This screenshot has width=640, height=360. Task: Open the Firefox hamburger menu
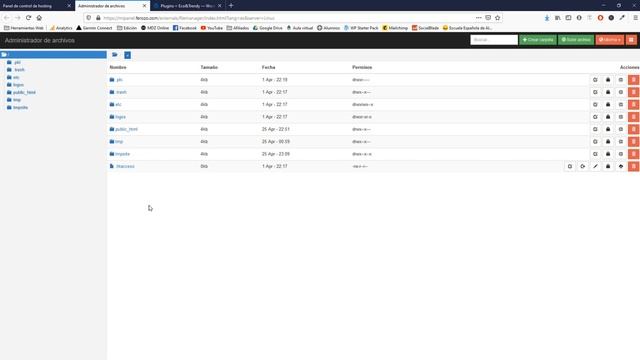coord(636,18)
